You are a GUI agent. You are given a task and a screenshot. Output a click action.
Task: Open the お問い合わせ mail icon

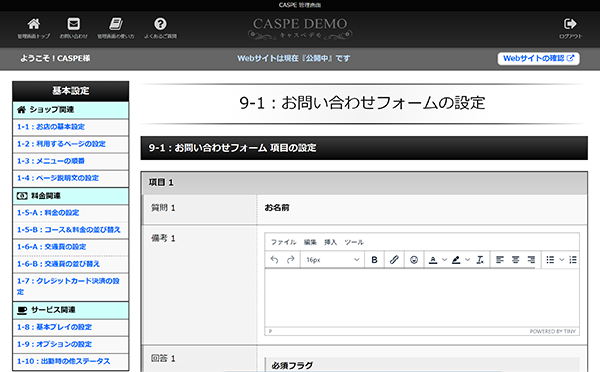click(x=73, y=24)
